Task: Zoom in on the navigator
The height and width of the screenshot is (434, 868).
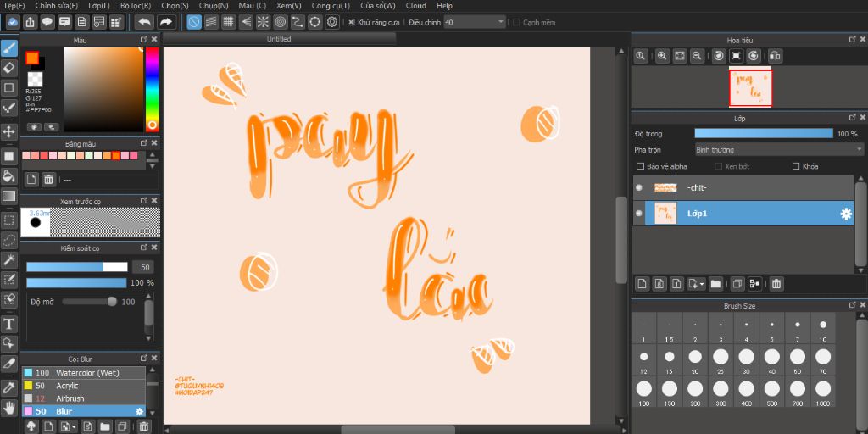Action: pos(662,56)
